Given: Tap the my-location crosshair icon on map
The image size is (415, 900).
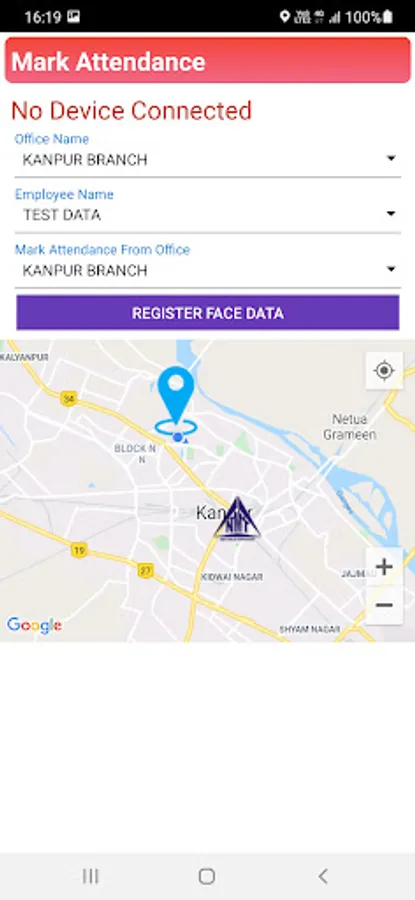Looking at the screenshot, I should click(x=384, y=371).
